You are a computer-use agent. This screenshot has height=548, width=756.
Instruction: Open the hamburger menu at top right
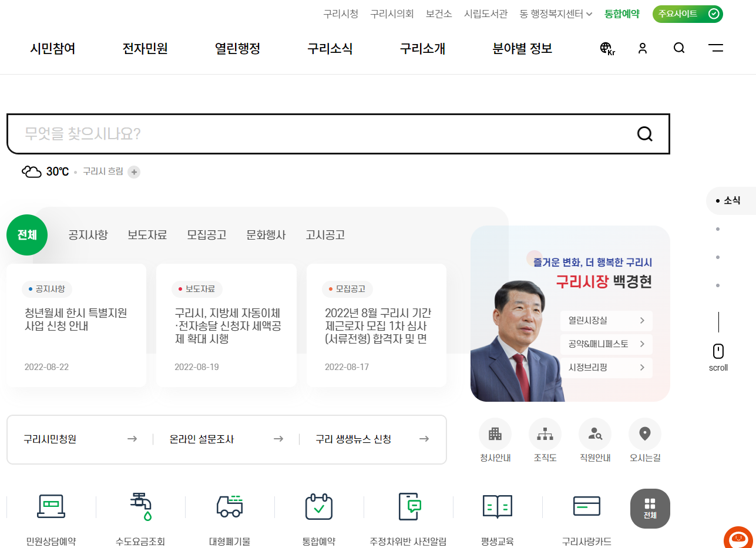coord(715,49)
